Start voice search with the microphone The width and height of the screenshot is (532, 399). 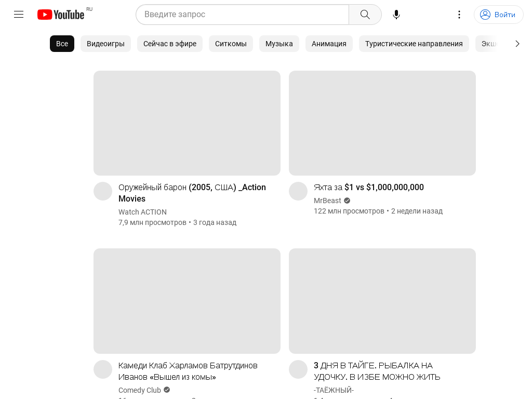tap(396, 15)
